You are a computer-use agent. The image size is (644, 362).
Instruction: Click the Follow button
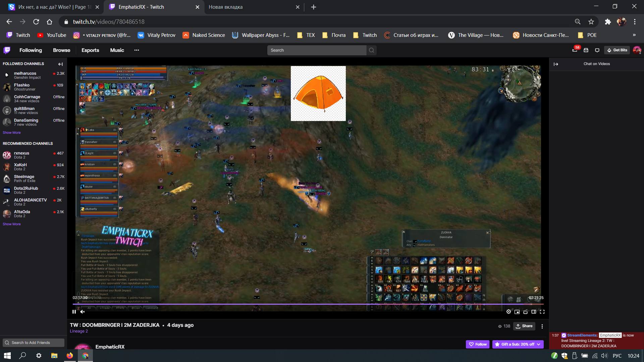478,344
